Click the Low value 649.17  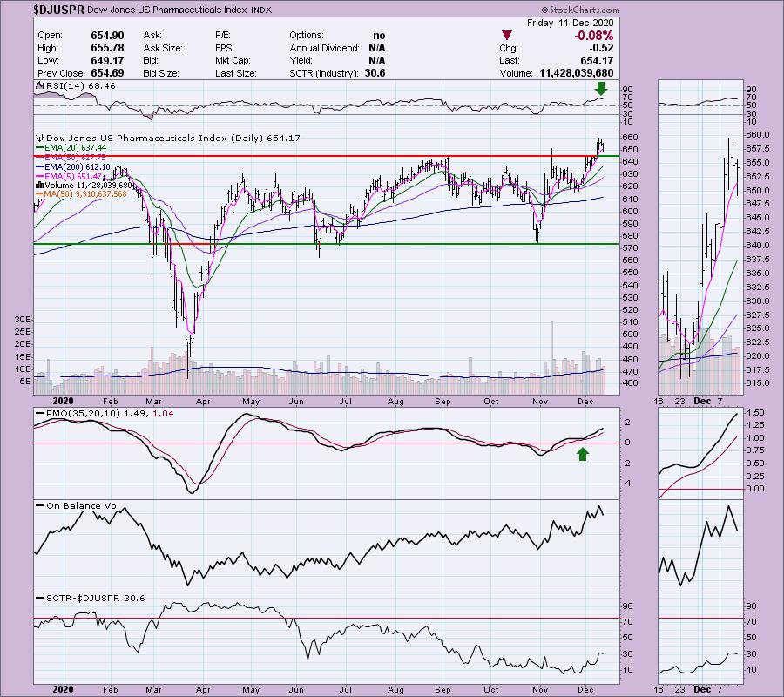click(107, 60)
